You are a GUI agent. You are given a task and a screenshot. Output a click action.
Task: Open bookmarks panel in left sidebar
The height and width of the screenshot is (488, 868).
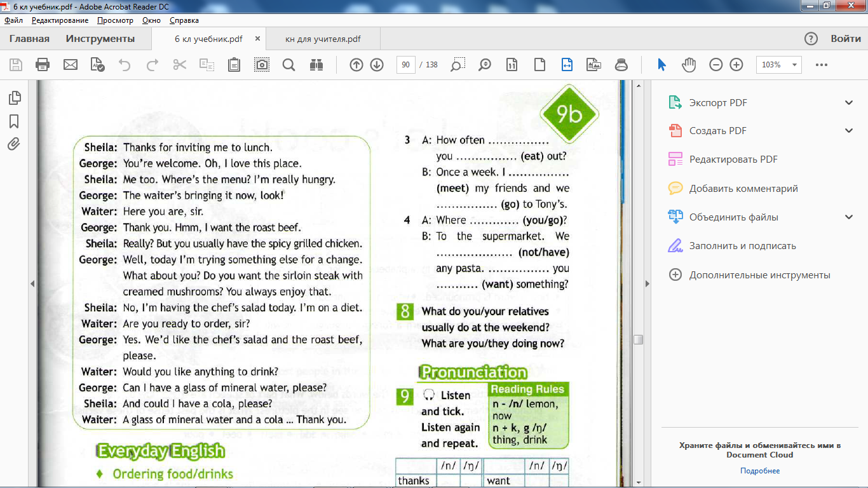tap(15, 121)
